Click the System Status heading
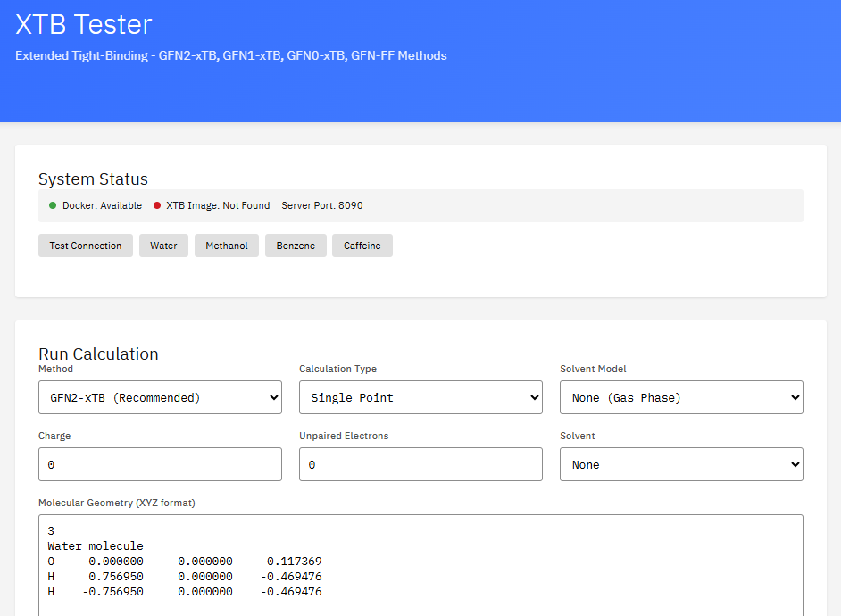Image resolution: width=841 pixels, height=616 pixels. pos(93,179)
